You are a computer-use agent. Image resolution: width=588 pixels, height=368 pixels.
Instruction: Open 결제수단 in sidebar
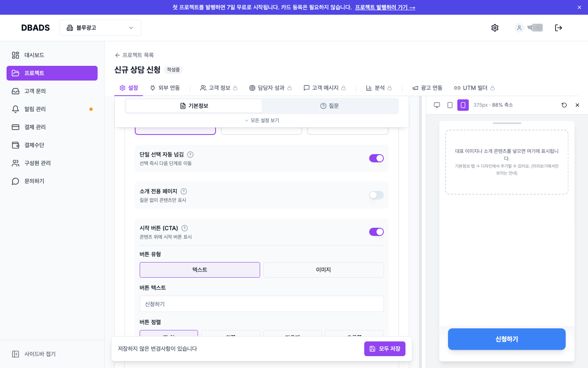[52, 145]
